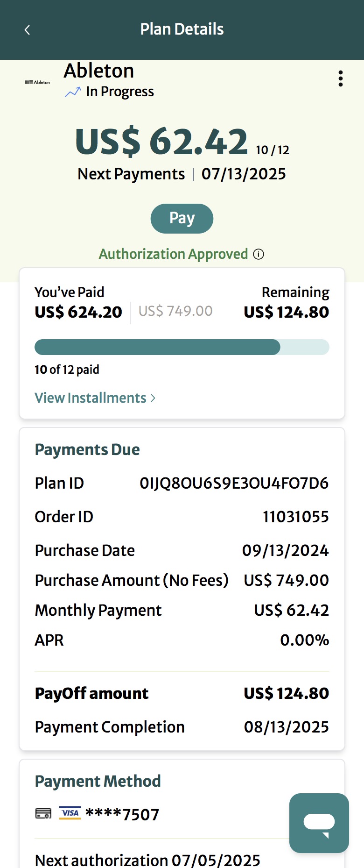Open the chat support bubble
This screenshot has height=868, width=364.
319,823
